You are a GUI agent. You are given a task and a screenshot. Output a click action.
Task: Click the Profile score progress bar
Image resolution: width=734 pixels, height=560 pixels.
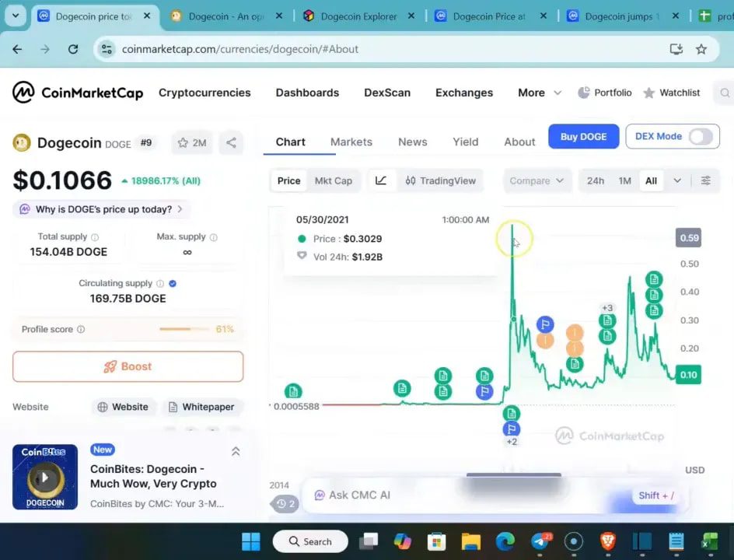tap(184, 329)
